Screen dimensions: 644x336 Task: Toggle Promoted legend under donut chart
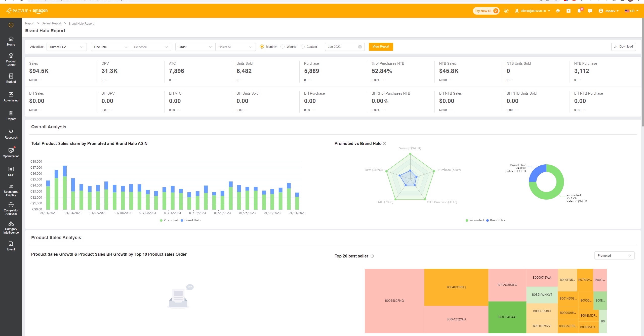pyautogui.click(x=474, y=220)
